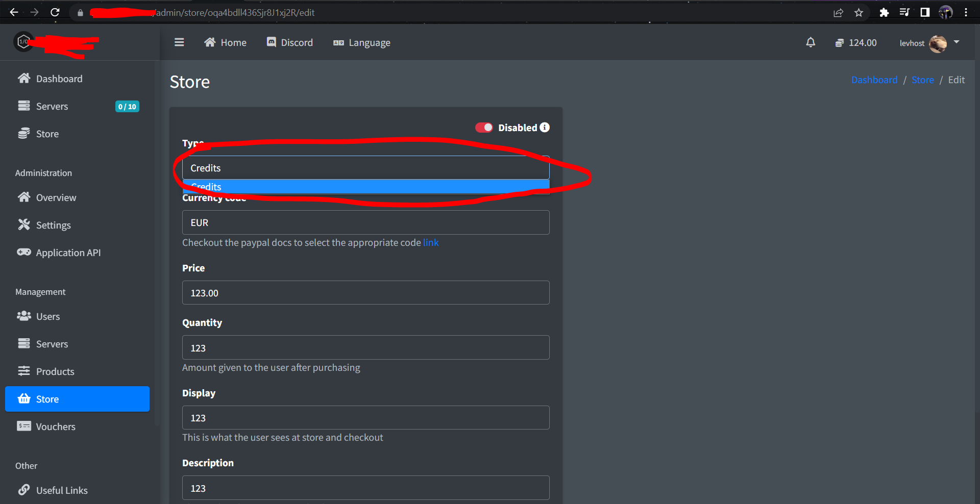Click the Application API sidebar icon
This screenshot has width=980, height=504.
coord(67,252)
